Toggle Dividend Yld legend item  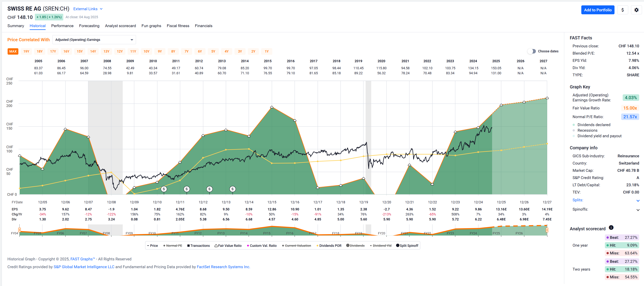point(380,246)
